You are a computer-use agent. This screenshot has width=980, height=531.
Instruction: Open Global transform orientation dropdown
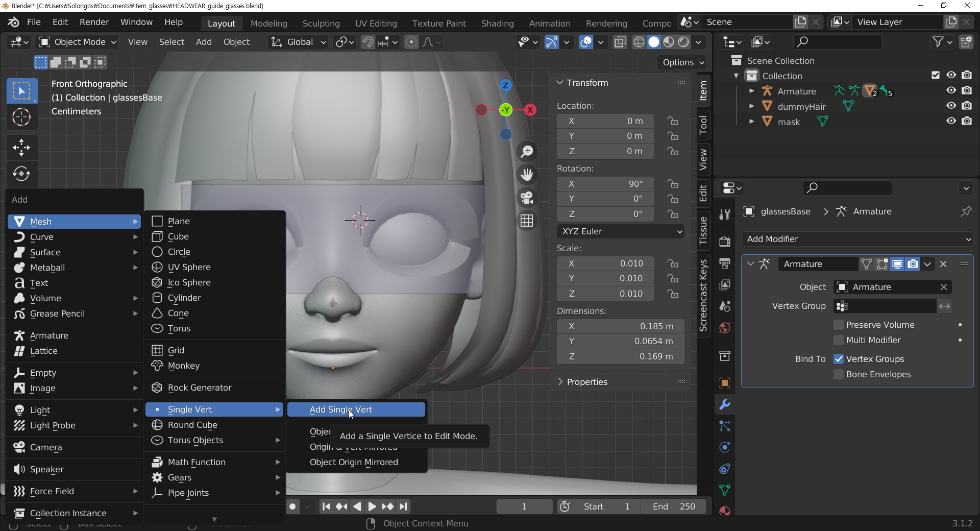pos(299,42)
